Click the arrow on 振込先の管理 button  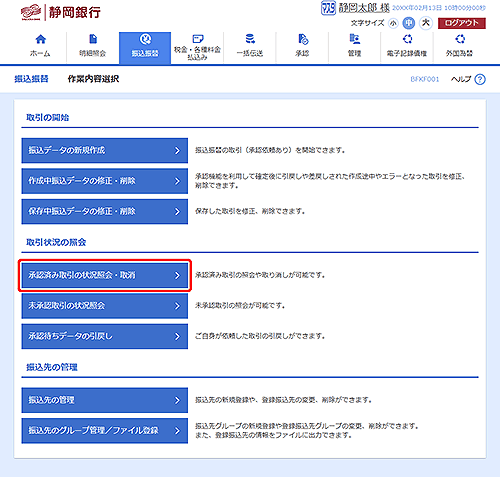177,400
